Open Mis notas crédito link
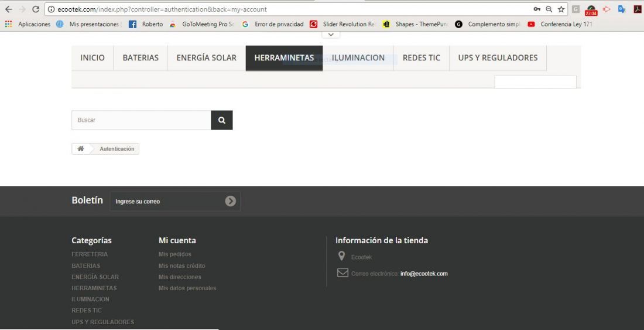 (x=182, y=266)
